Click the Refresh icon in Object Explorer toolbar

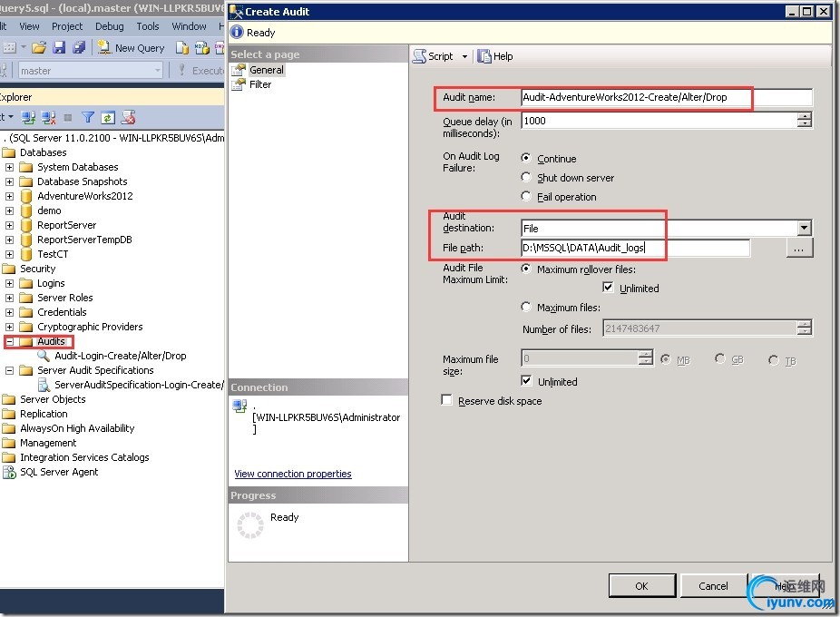click(x=108, y=117)
